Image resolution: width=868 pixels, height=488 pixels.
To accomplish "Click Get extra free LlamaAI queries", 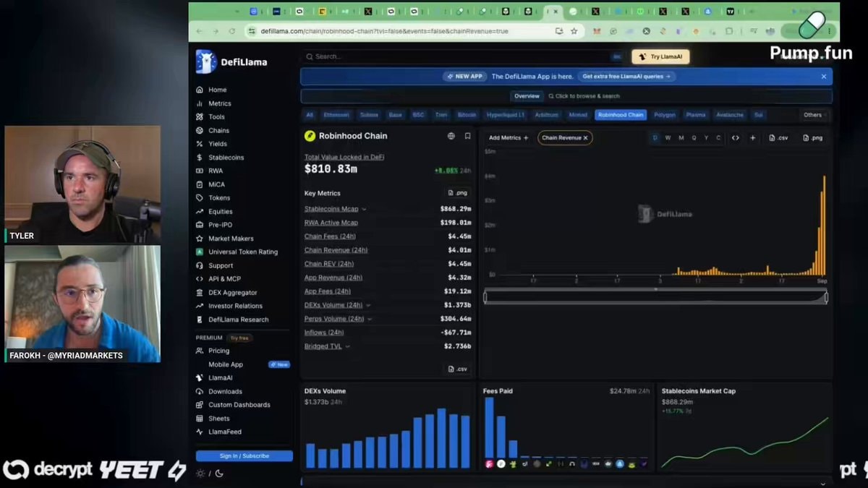I will pos(626,76).
